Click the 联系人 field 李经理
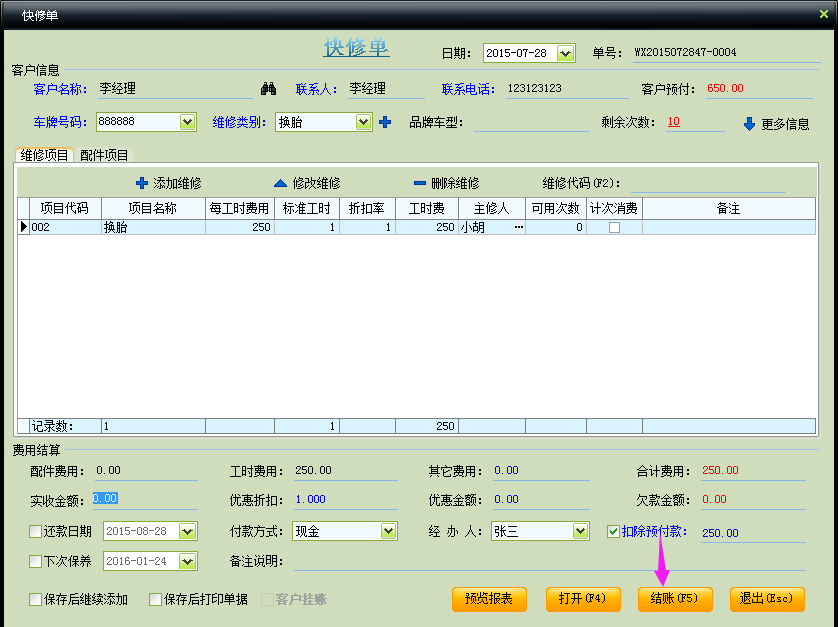 [x=386, y=89]
